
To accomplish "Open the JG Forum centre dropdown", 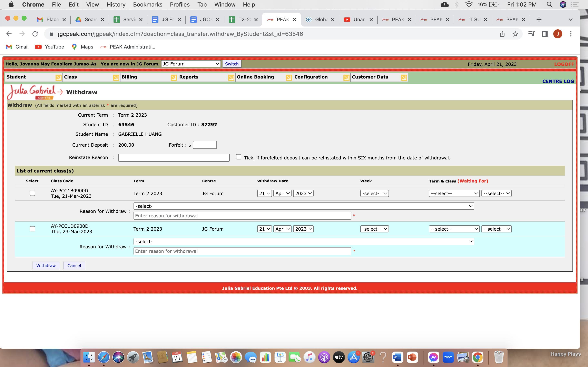I will click(x=191, y=64).
